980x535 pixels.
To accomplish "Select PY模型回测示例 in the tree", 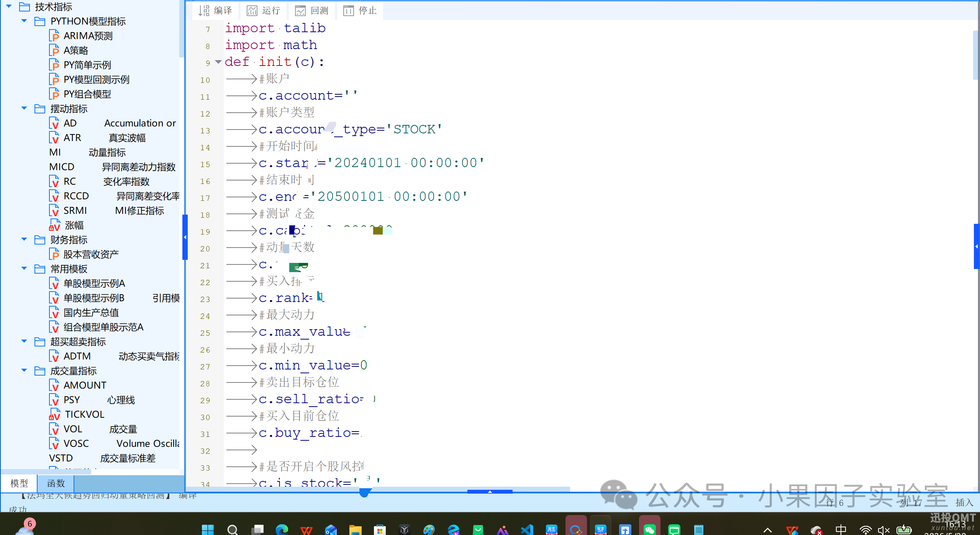I will 89,79.
